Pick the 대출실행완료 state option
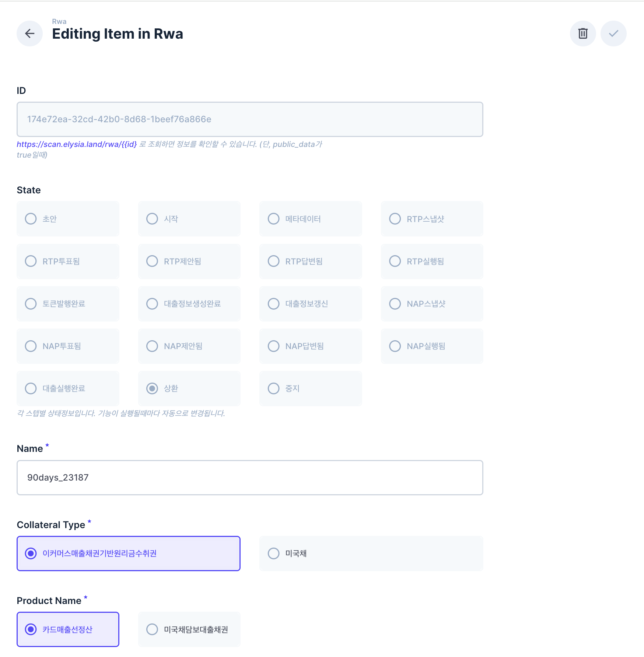The image size is (644, 657). point(31,389)
